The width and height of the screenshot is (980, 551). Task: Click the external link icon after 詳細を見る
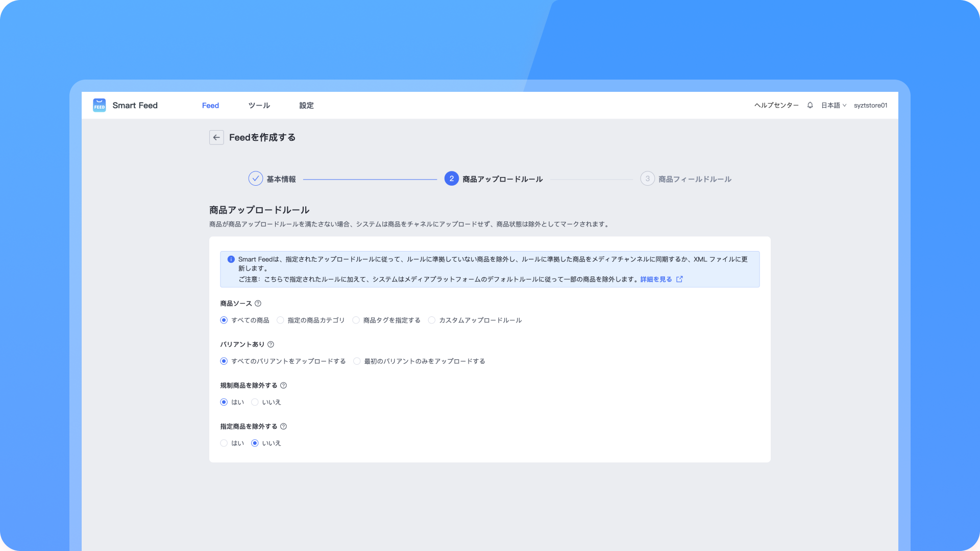click(x=679, y=280)
